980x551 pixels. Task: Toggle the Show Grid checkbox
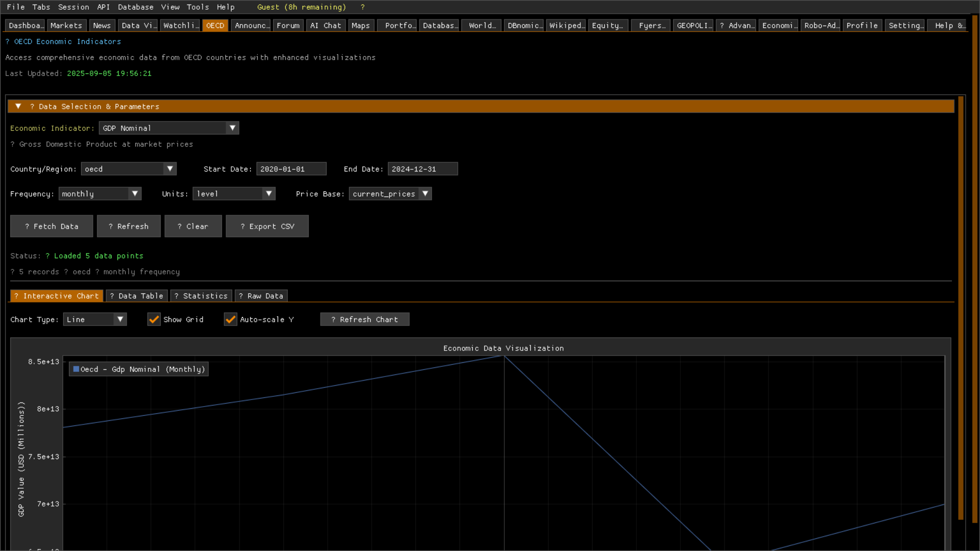154,319
